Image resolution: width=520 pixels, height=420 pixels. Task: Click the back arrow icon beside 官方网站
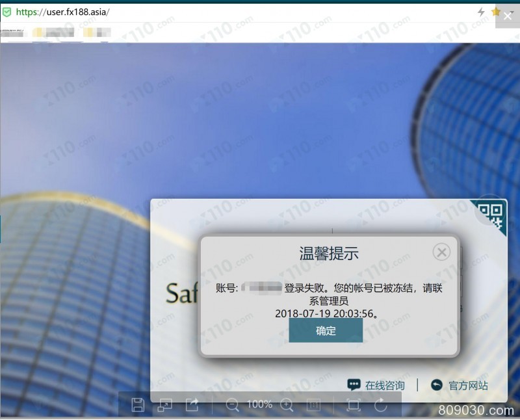436,385
